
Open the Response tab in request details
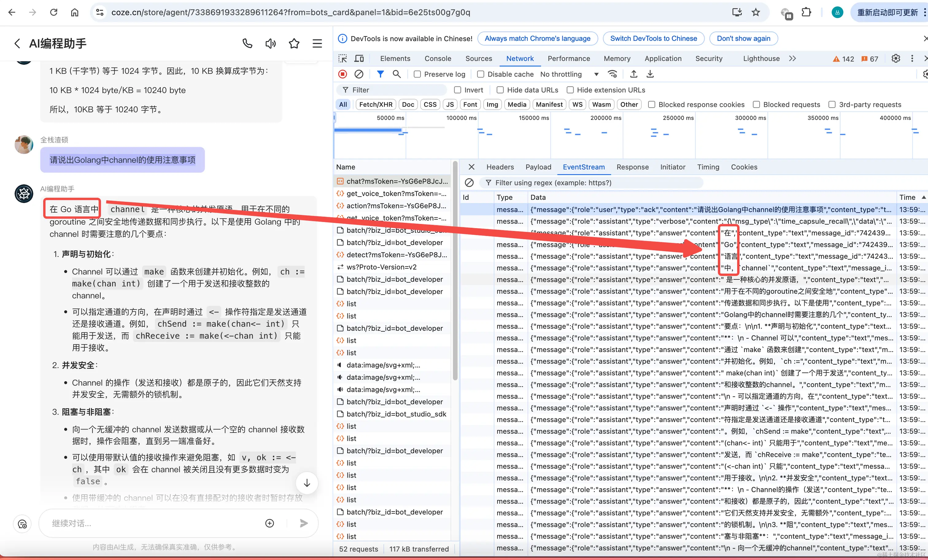(x=632, y=167)
